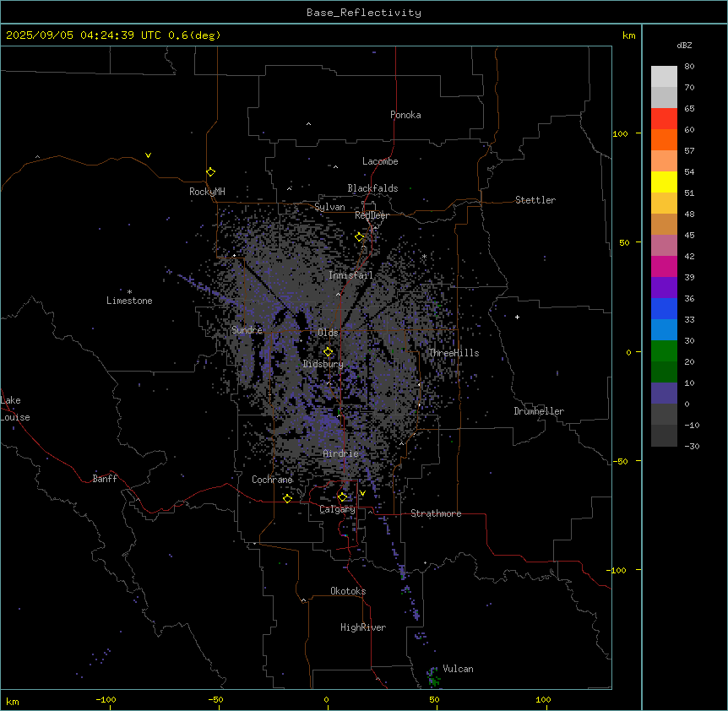
Task: Click the yellow diamond marker above Didsbury
Action: tap(328, 352)
